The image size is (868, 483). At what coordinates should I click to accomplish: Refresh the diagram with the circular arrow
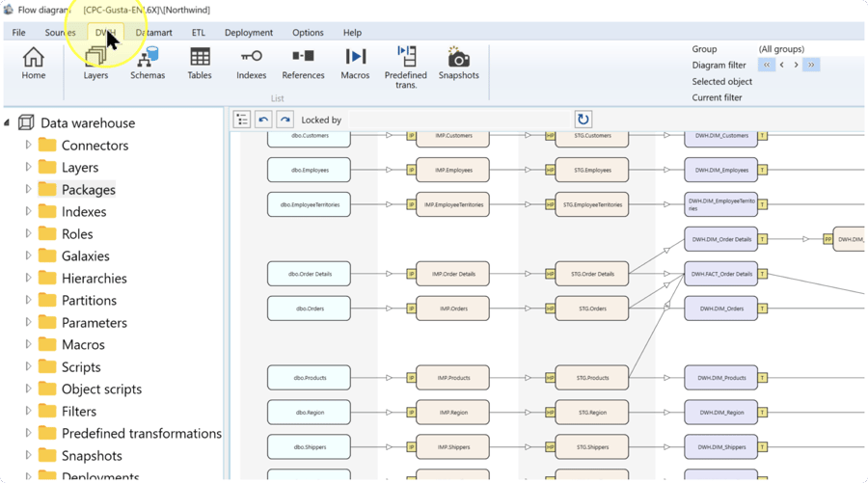tap(583, 119)
